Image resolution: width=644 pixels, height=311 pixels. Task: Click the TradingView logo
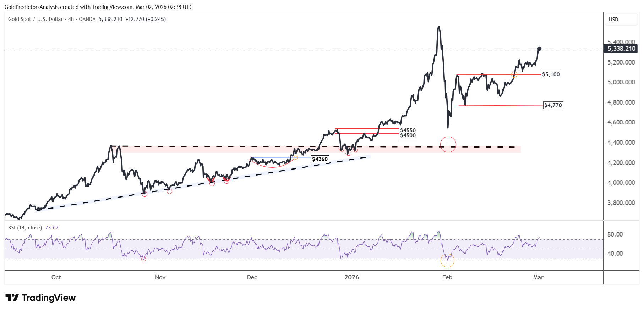coord(40,298)
